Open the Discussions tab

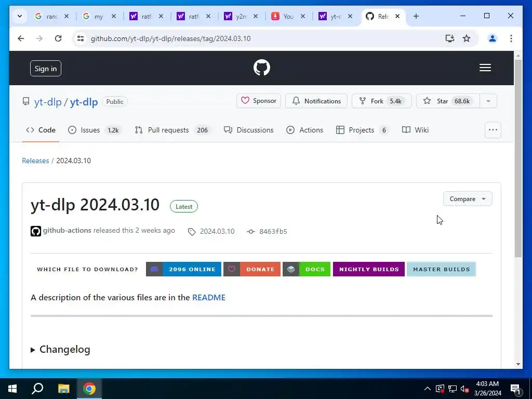[x=249, y=130]
